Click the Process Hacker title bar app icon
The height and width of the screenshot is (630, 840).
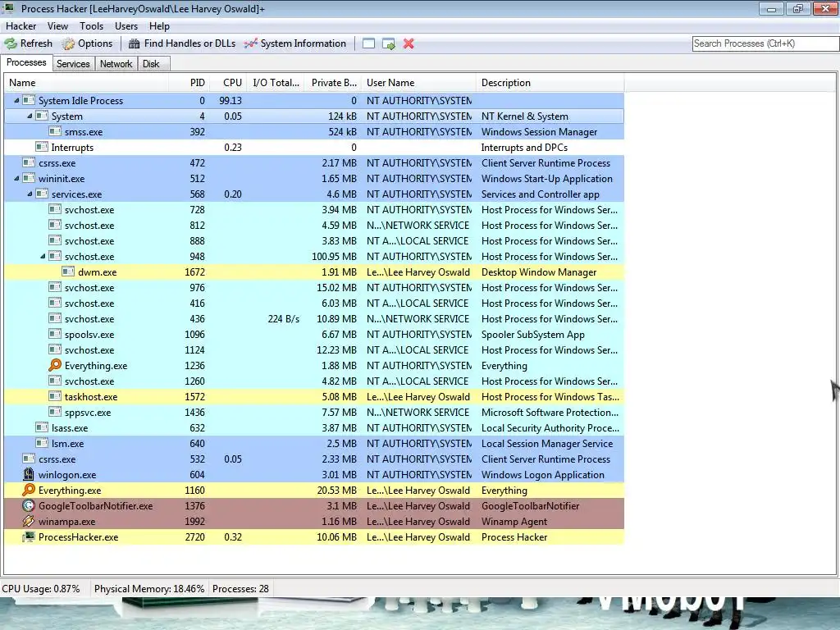click(x=8, y=8)
